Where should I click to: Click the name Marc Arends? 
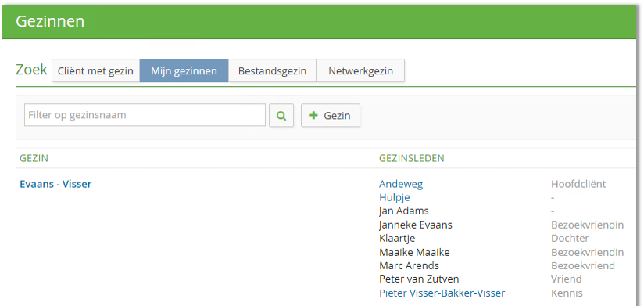pos(409,265)
